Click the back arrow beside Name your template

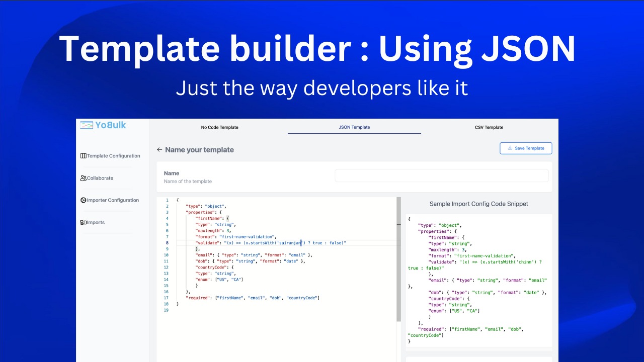pyautogui.click(x=159, y=149)
